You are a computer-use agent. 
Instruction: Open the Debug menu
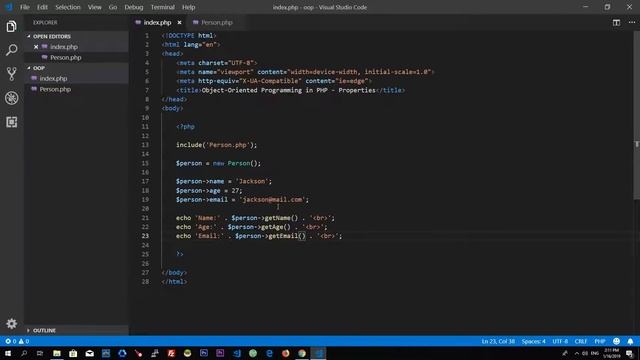[x=134, y=7]
